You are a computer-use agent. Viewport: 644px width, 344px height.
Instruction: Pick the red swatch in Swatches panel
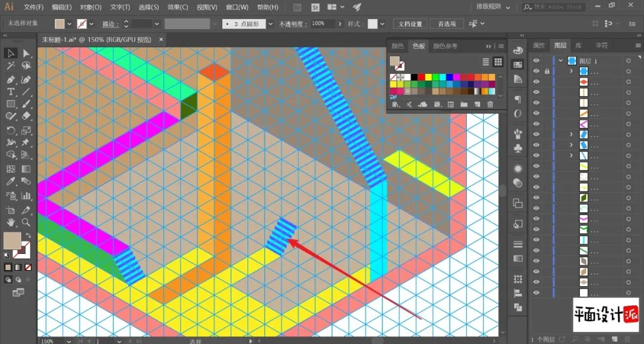pyautogui.click(x=422, y=77)
